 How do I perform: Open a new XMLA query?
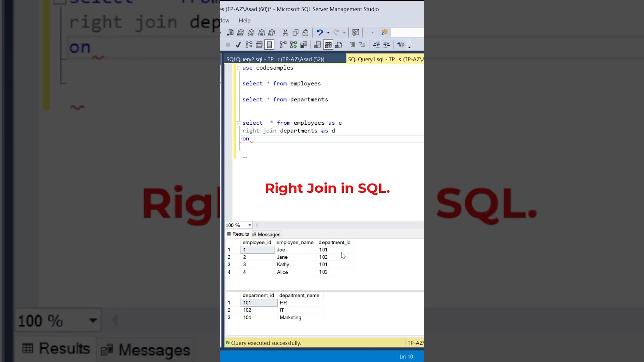point(261,32)
